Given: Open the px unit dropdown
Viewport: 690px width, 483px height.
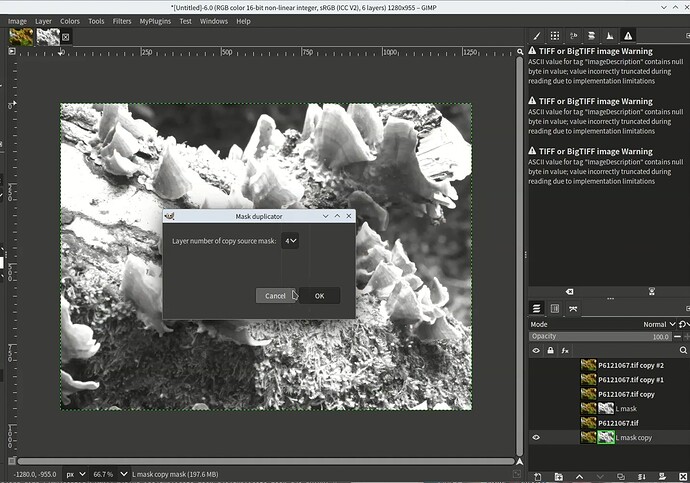Looking at the screenshot, I should coord(75,474).
